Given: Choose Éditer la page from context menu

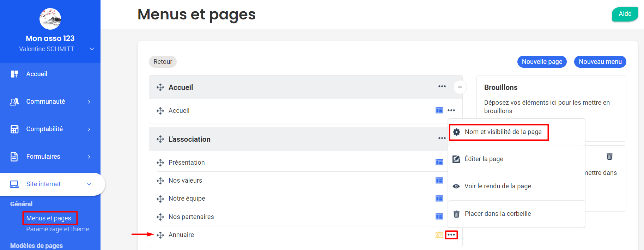Looking at the screenshot, I should coord(484,159).
